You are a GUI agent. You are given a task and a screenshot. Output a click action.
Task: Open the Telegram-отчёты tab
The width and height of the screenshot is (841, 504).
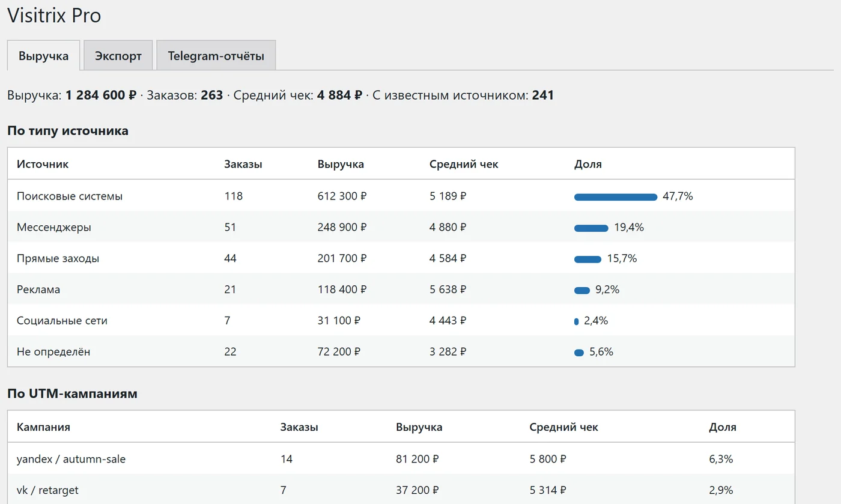216,56
